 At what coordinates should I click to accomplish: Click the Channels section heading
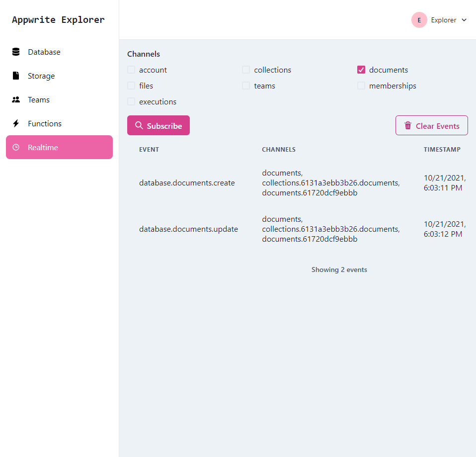pyautogui.click(x=144, y=54)
